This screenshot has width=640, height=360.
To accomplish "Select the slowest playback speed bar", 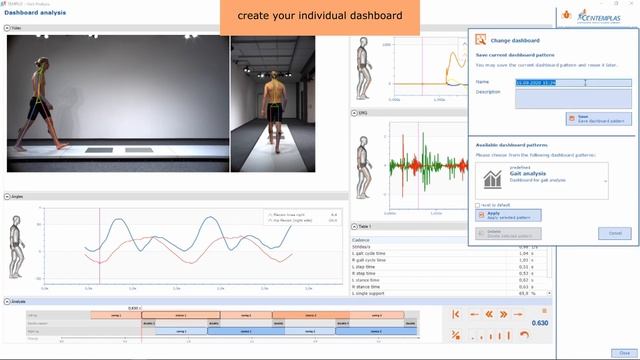I will tap(473, 338).
